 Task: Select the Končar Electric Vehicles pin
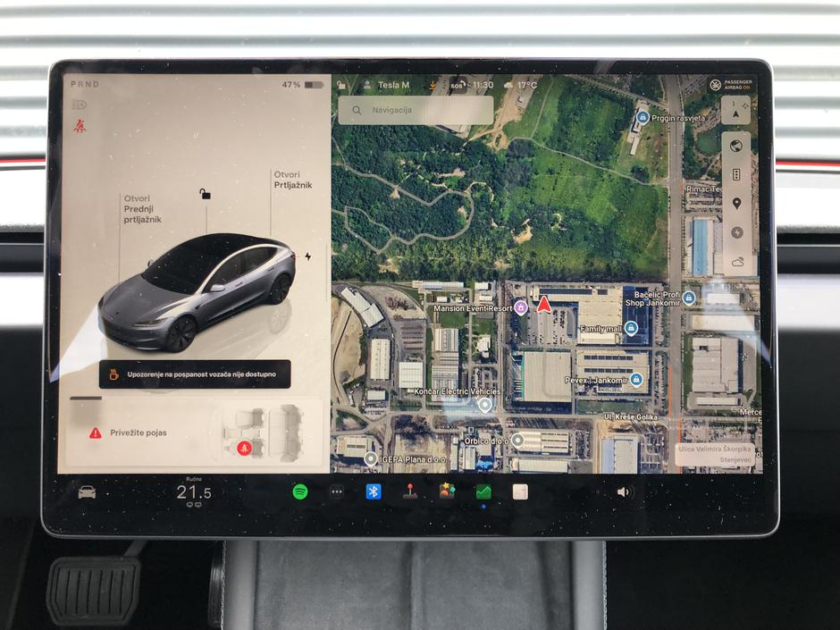[x=485, y=405]
